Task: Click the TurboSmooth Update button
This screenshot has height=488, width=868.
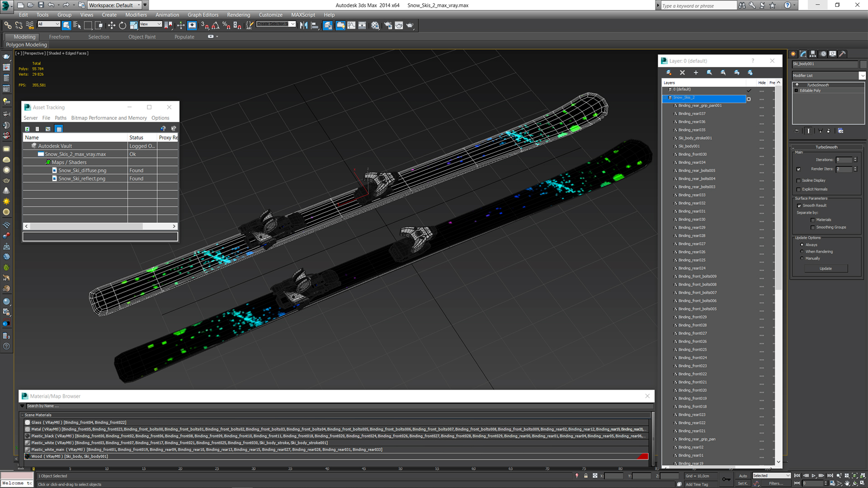Action: (826, 268)
